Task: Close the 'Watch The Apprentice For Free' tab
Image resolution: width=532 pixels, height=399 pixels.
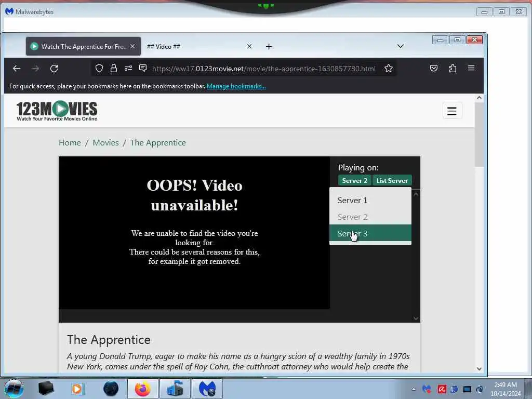Action: (132, 46)
